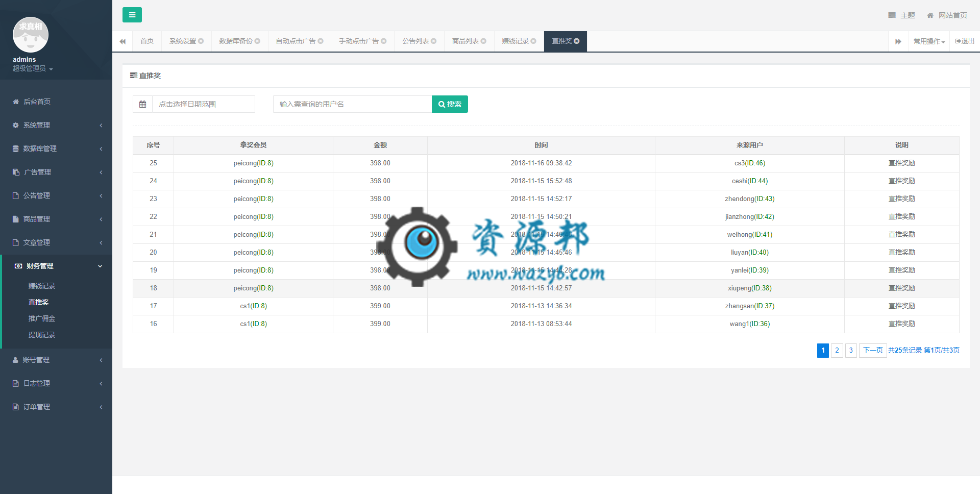Close the 系统设置 tab
This screenshot has width=980, height=494.
click(201, 41)
